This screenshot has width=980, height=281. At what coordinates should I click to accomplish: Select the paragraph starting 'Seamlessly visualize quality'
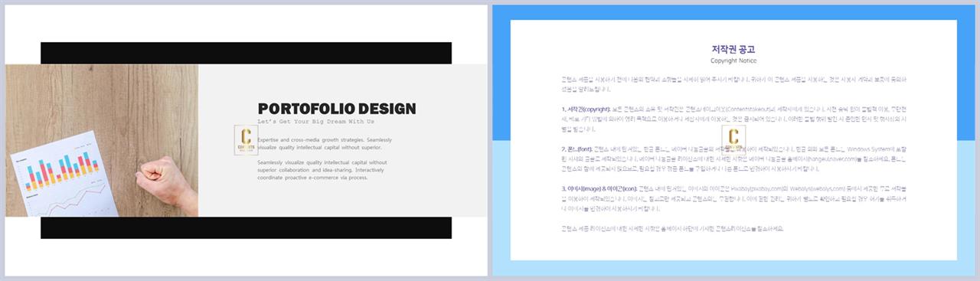(322, 170)
